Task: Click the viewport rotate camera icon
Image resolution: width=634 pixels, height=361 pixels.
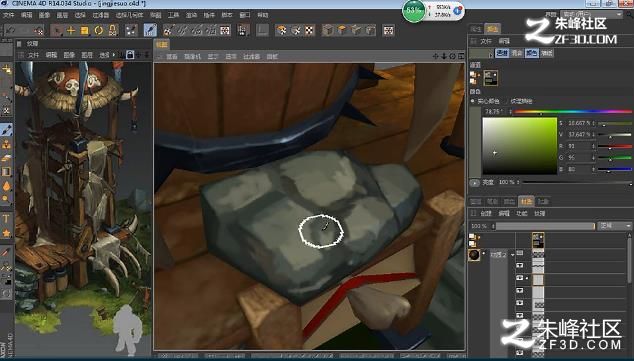Action: coord(452,56)
